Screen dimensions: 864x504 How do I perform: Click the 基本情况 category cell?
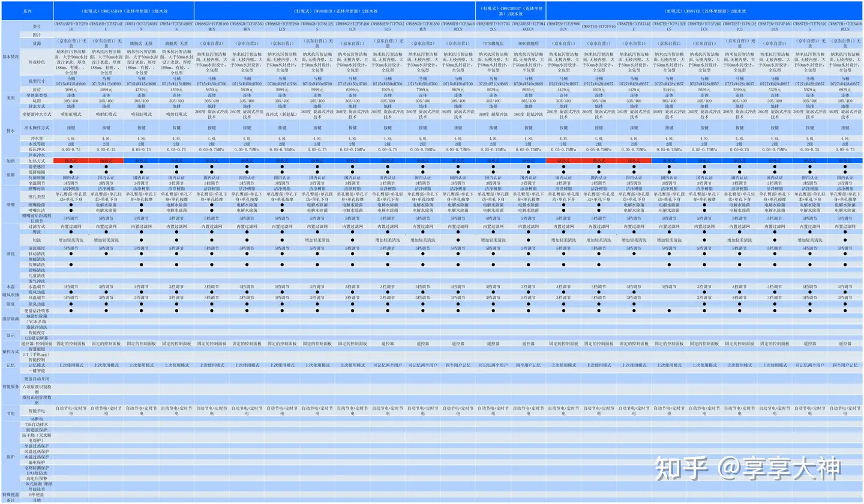pyautogui.click(x=10, y=56)
